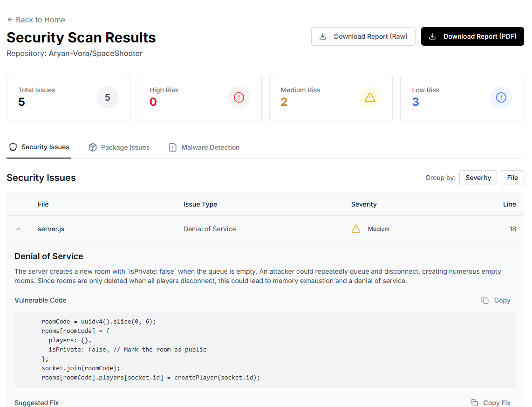The image size is (532, 407).
Task: Collapse the server.js issue row
Action: pyautogui.click(x=18, y=229)
